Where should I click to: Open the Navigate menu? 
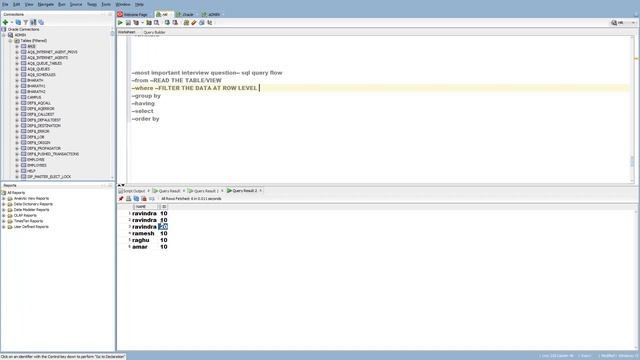46,4
